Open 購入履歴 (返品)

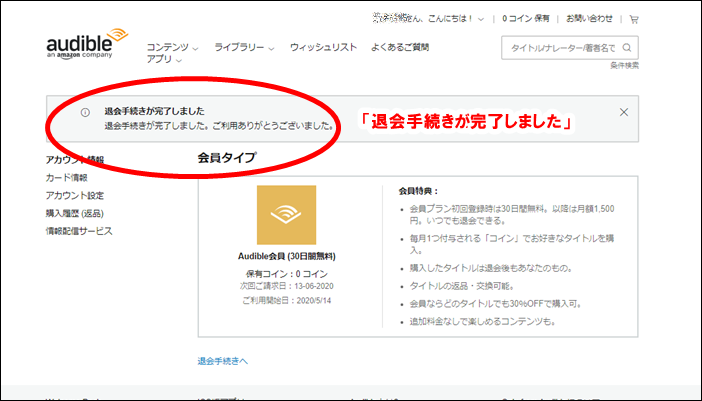point(75,213)
